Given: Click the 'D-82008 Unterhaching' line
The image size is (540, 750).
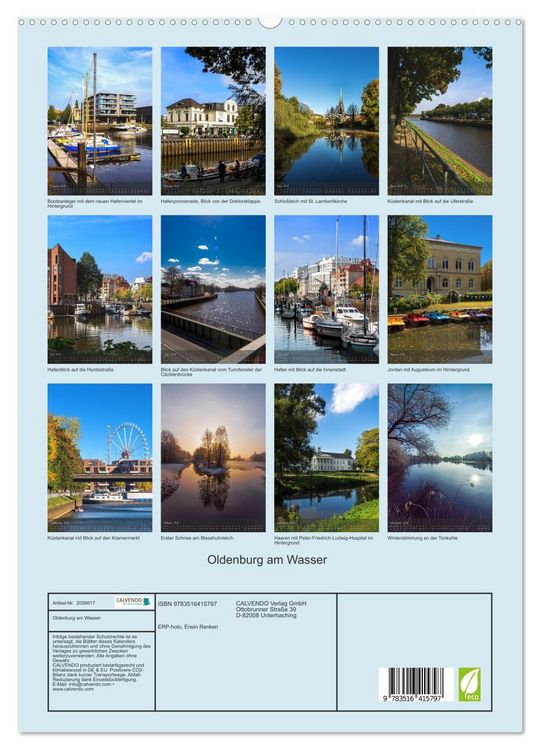Looking at the screenshot, I should (266, 615).
